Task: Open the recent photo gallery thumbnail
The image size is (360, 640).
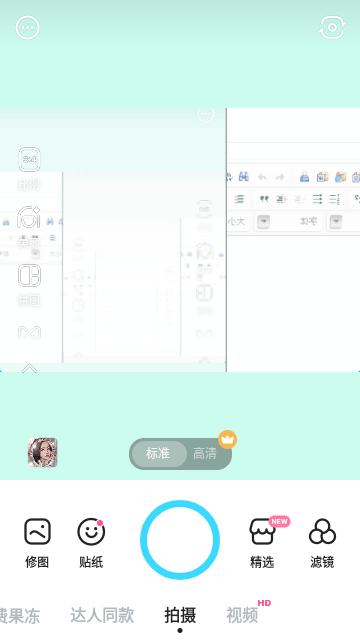Action: coord(42,452)
